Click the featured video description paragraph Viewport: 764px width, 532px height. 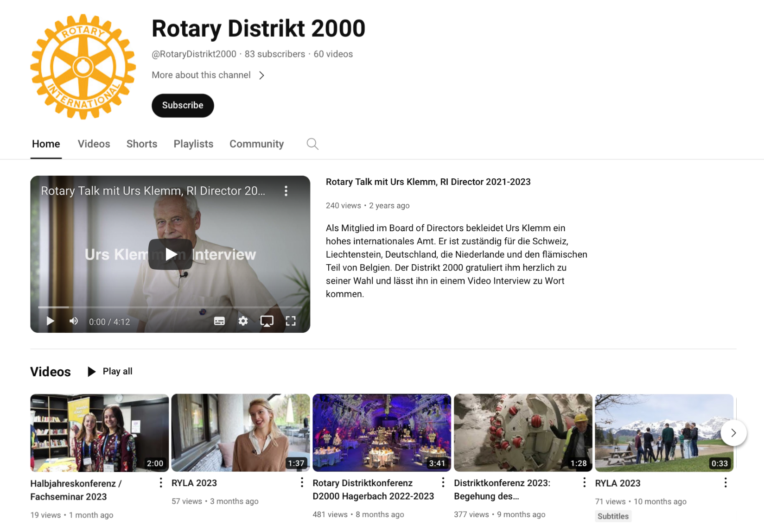(x=457, y=261)
